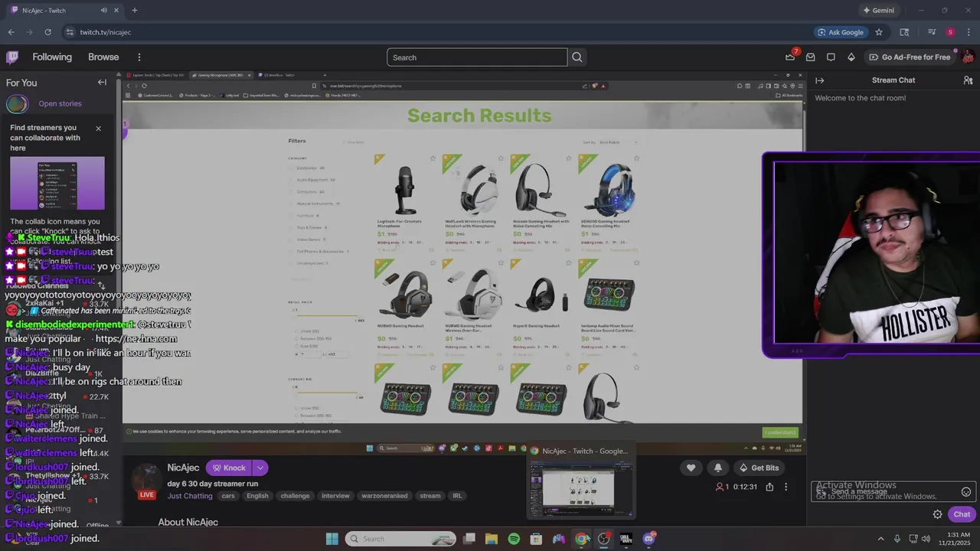This screenshot has width=980, height=551.
Task: Select the English tag
Action: pyautogui.click(x=257, y=495)
